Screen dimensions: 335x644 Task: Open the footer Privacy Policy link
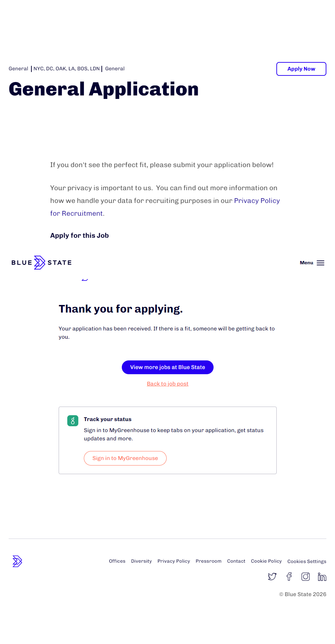click(174, 561)
